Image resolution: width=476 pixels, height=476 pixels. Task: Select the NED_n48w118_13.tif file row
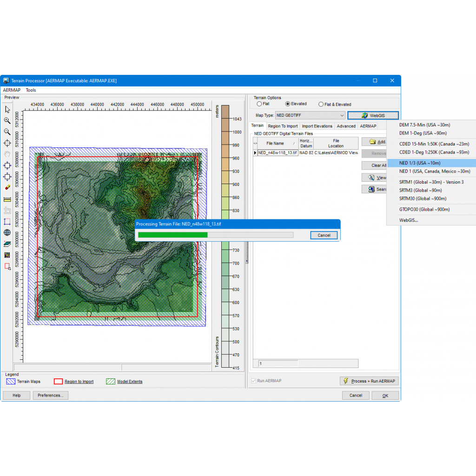point(278,152)
